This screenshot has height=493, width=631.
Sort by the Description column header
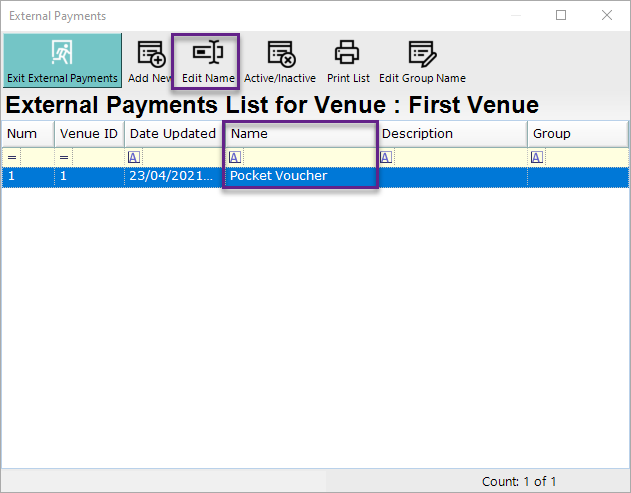(451, 134)
